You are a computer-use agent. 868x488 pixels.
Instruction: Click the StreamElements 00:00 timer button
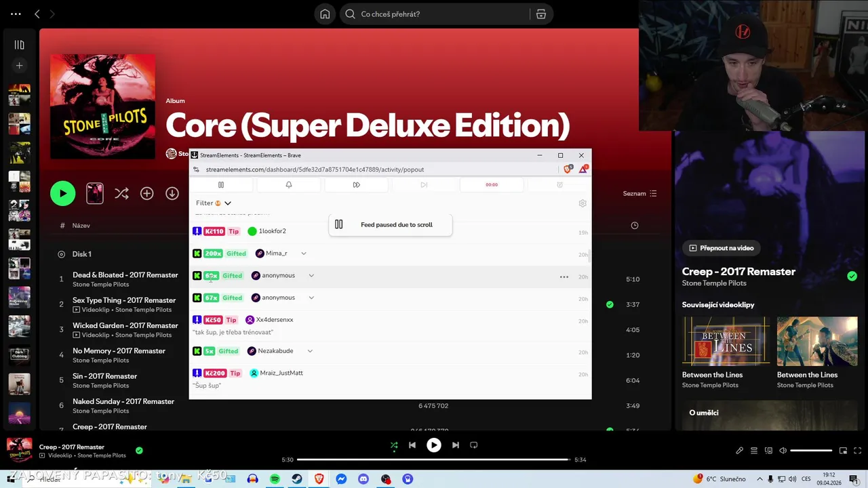tap(492, 184)
